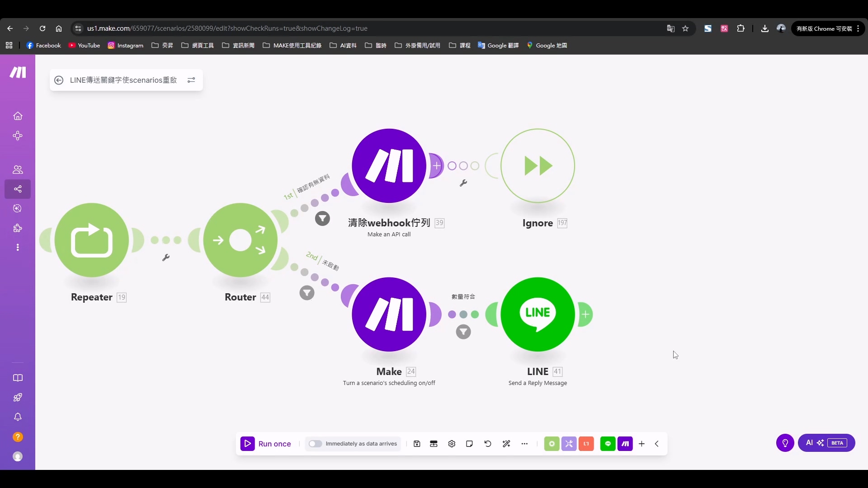Open scenario options sliders icon
Viewport: 868px width, 488px height.
(x=191, y=80)
